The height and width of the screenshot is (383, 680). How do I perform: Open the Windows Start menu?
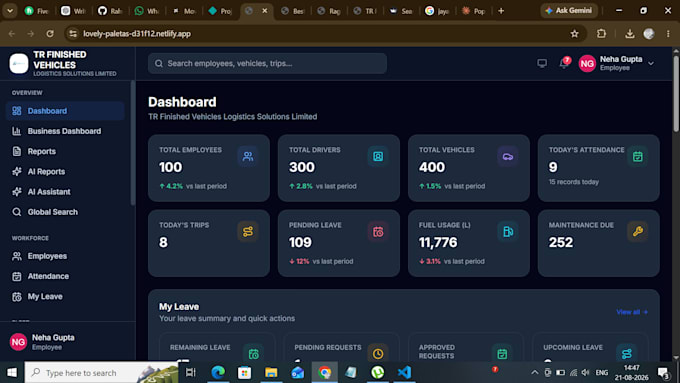(12, 373)
